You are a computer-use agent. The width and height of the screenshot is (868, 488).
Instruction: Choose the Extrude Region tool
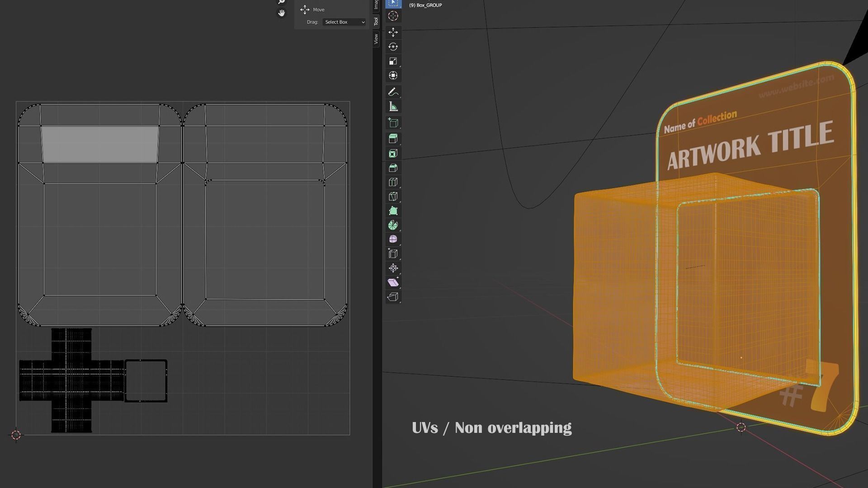click(393, 139)
